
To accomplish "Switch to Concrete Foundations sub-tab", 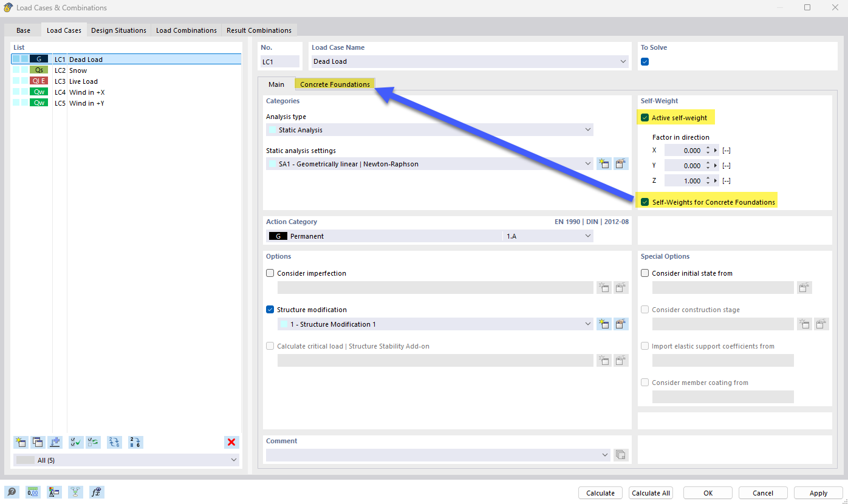I will click(335, 84).
